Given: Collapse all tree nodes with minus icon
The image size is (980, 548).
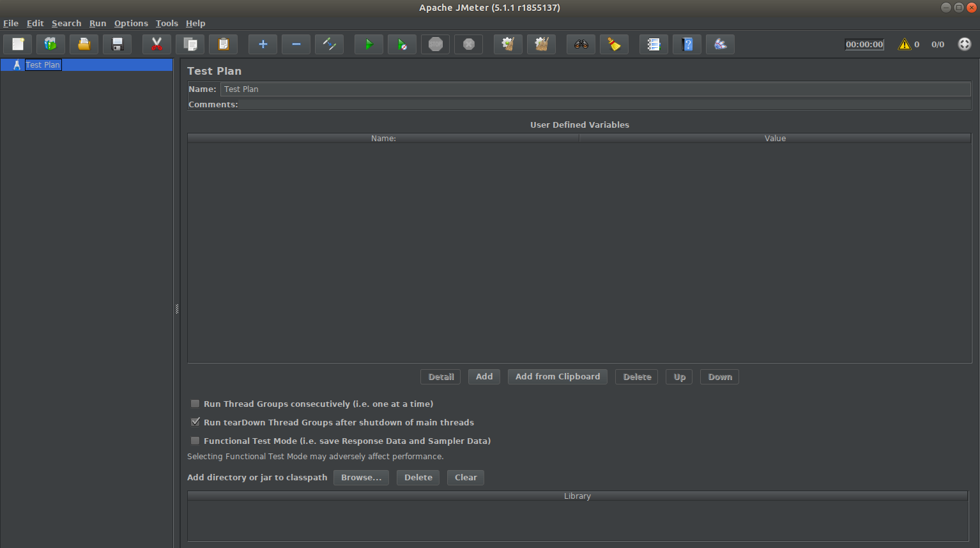Looking at the screenshot, I should click(x=296, y=44).
